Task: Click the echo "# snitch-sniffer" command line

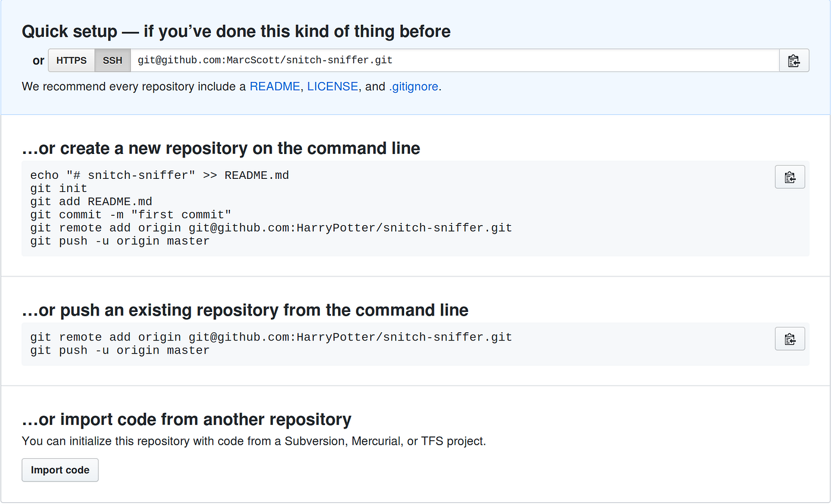Action: 159,175
